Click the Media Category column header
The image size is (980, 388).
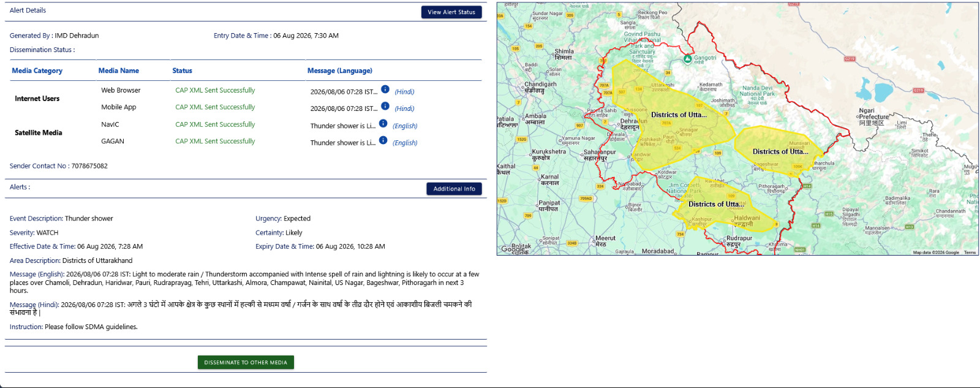tap(37, 70)
